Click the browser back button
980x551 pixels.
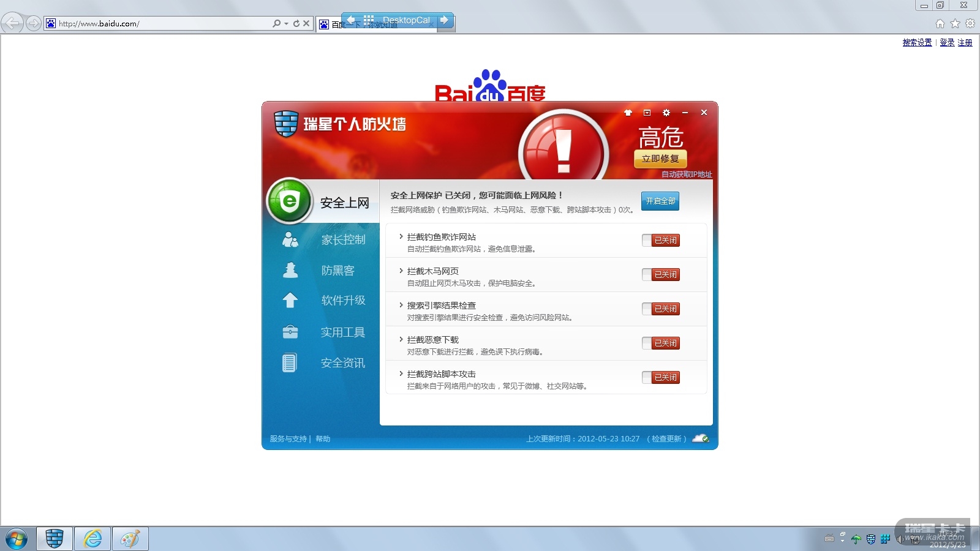point(12,23)
